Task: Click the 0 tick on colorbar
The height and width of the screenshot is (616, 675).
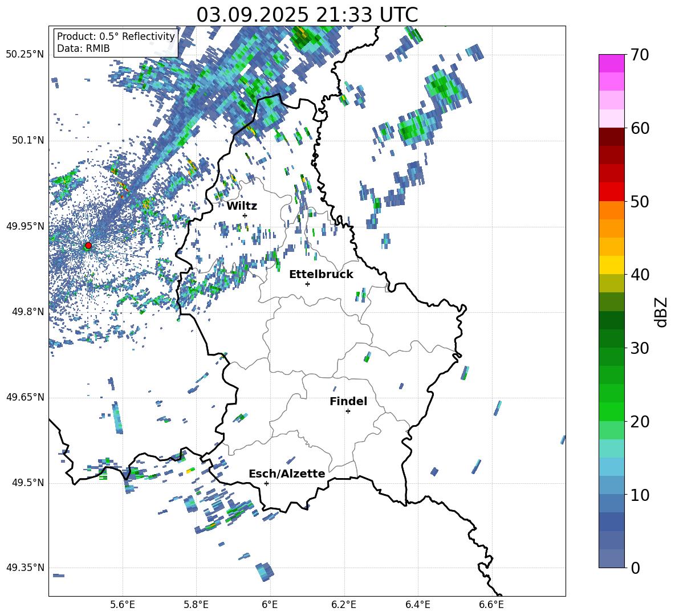Action: pos(635,568)
